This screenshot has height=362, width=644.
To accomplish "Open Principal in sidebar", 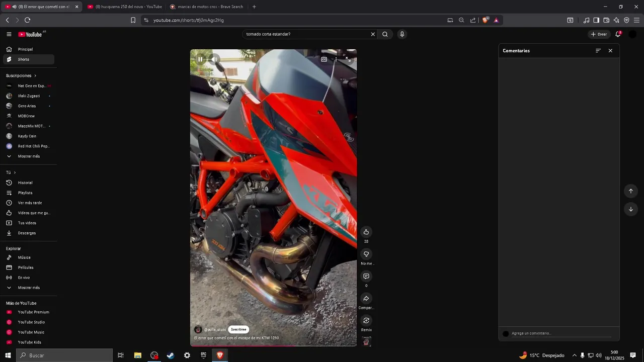I will tap(29, 49).
